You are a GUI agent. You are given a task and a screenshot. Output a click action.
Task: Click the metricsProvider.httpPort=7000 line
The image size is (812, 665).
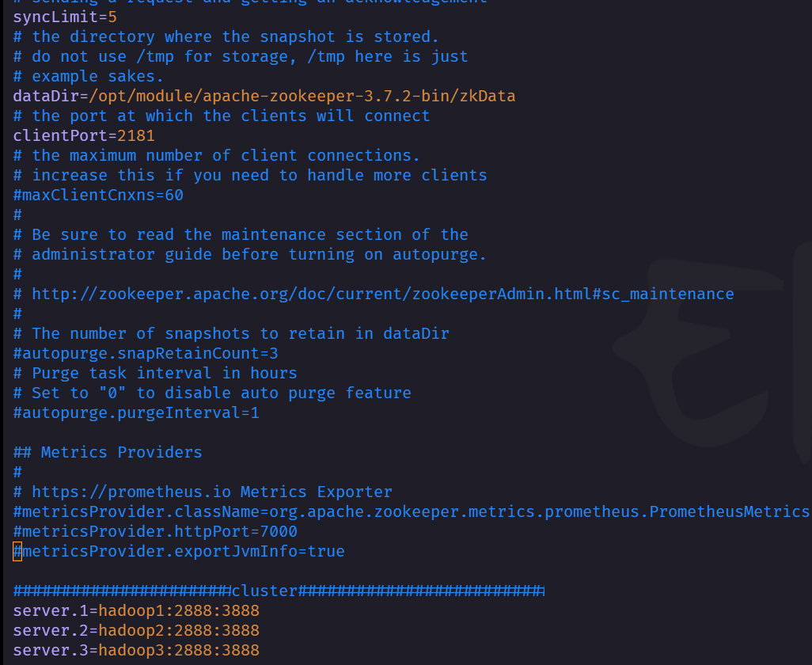[155, 531]
